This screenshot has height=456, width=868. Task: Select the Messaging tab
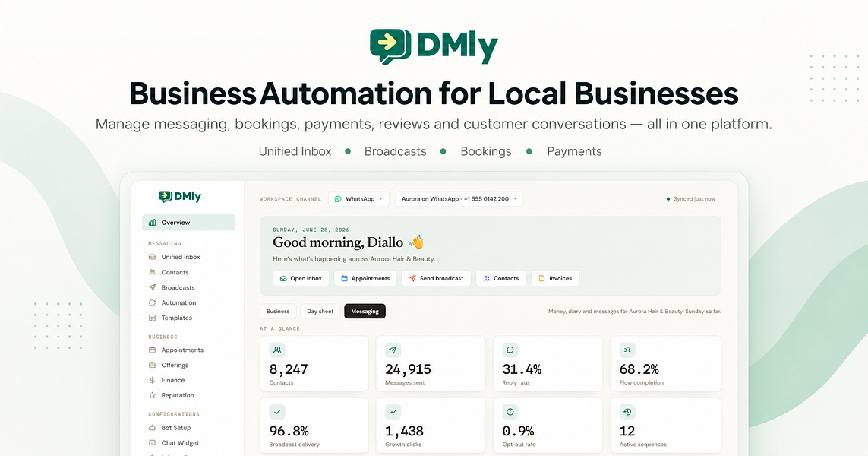point(365,312)
